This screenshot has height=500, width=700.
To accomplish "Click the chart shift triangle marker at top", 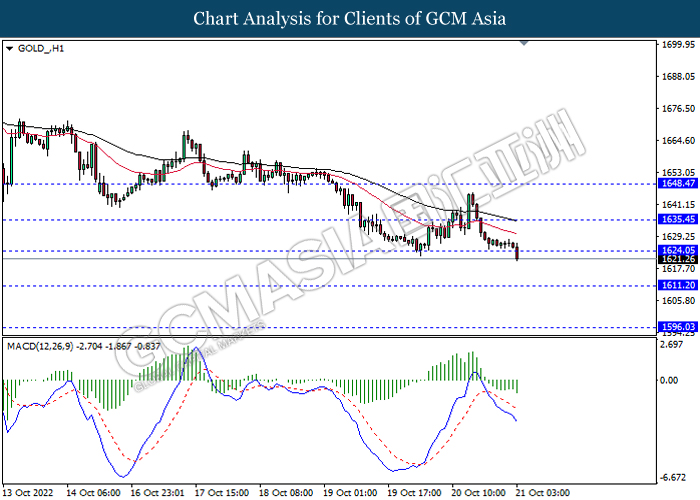I will coord(524,43).
